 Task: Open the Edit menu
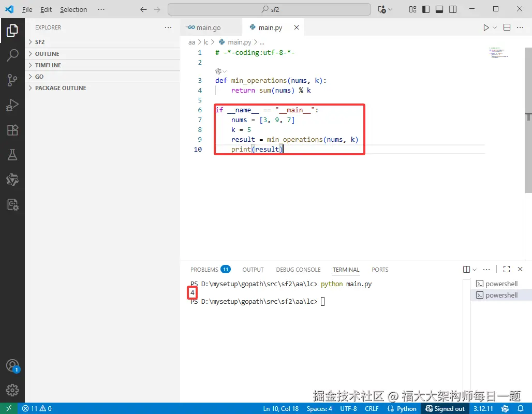[x=46, y=9]
